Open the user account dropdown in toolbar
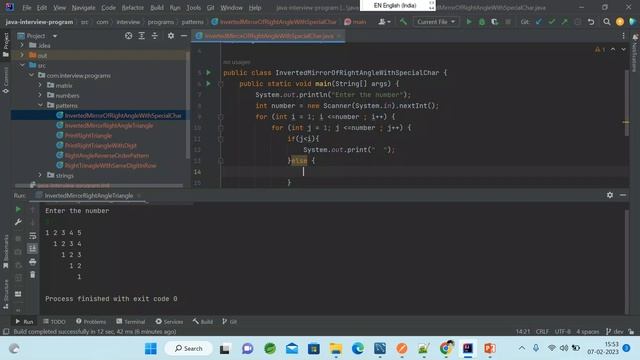 384,22
